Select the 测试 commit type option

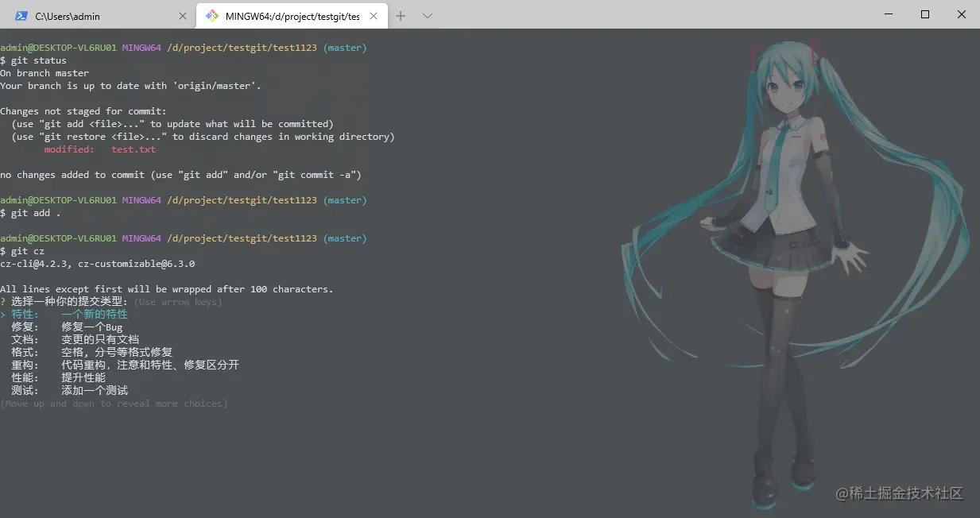69,391
